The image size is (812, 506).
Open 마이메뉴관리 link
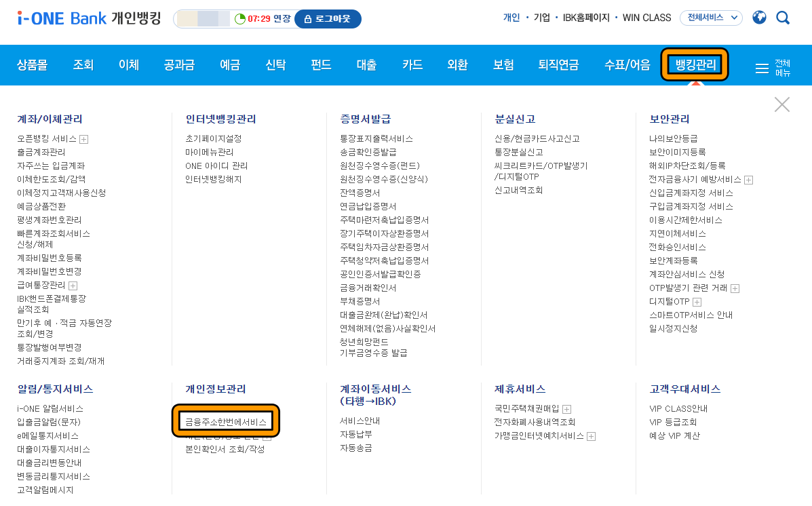click(209, 152)
